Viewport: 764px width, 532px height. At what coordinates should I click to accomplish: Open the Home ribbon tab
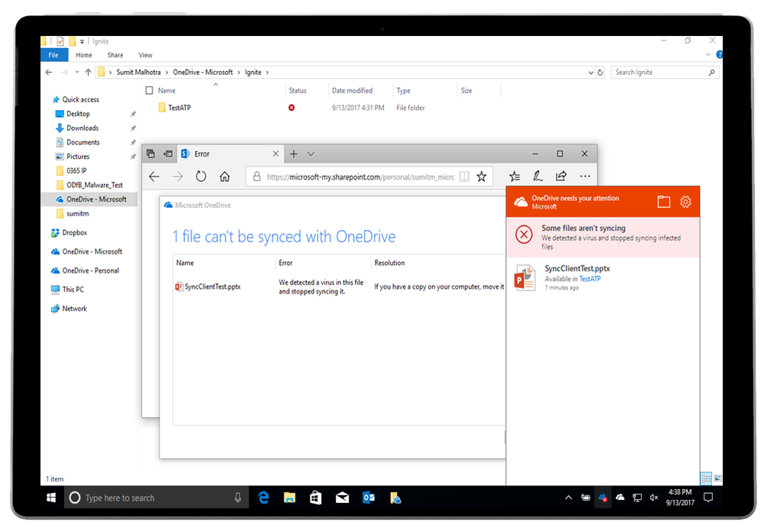84,55
